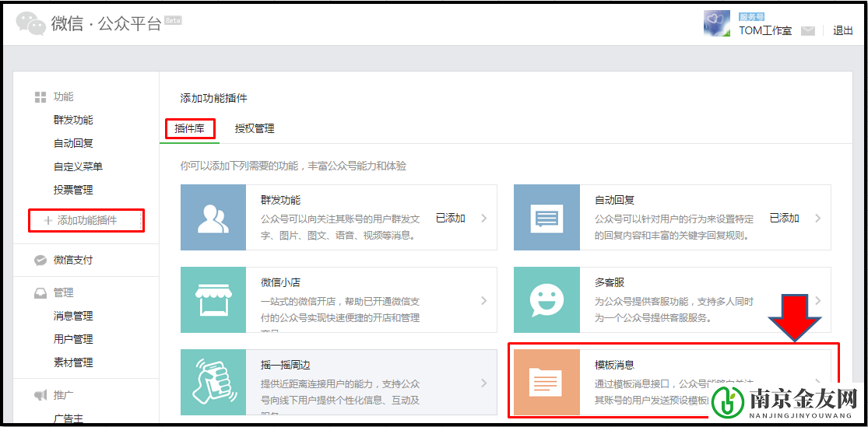Open 自动回复 in the left sidebar

pyautogui.click(x=73, y=143)
